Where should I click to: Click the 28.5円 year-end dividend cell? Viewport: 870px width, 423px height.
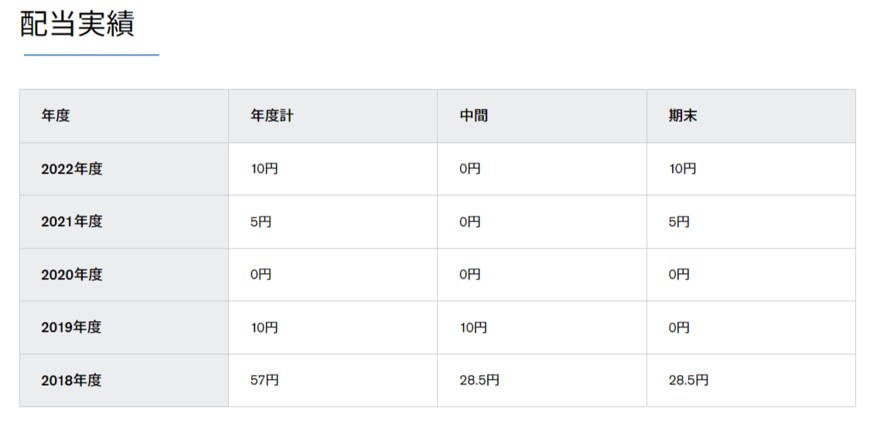(688, 380)
